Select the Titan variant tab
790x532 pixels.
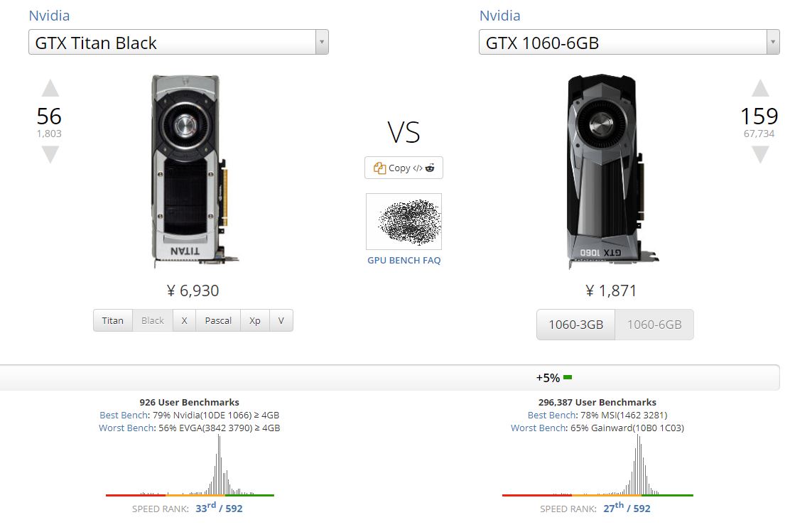pyautogui.click(x=112, y=320)
